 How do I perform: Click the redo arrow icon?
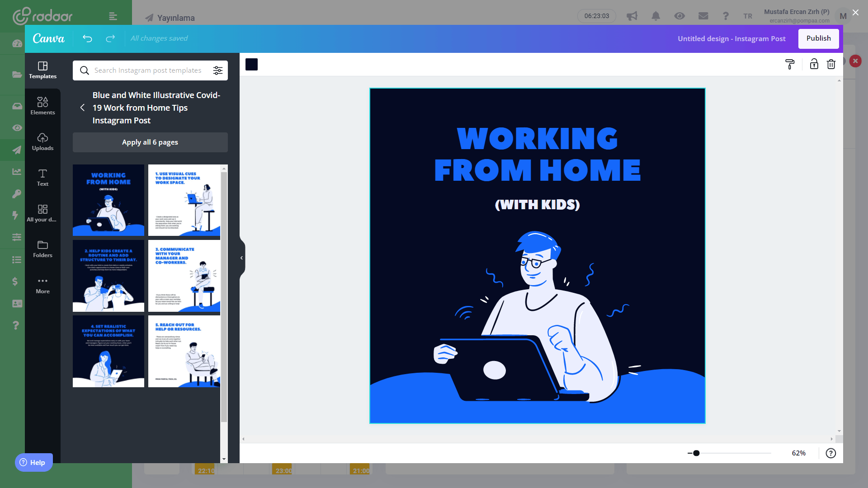[x=110, y=38]
